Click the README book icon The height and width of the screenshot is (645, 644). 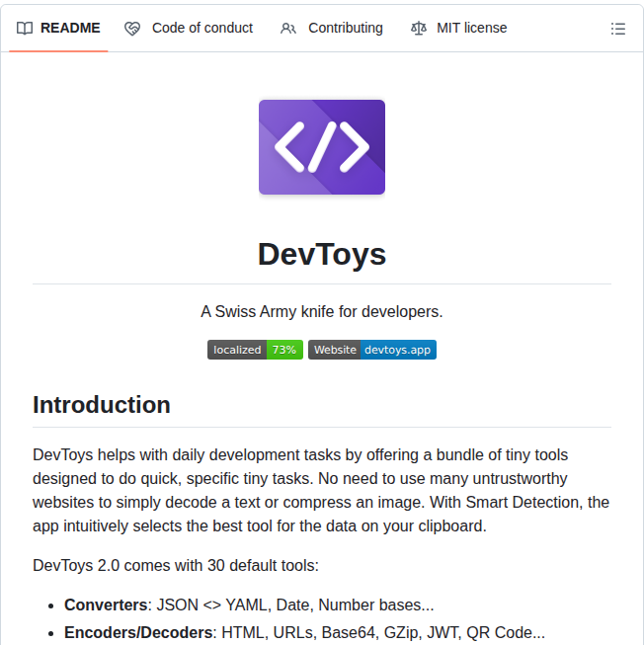(25, 29)
